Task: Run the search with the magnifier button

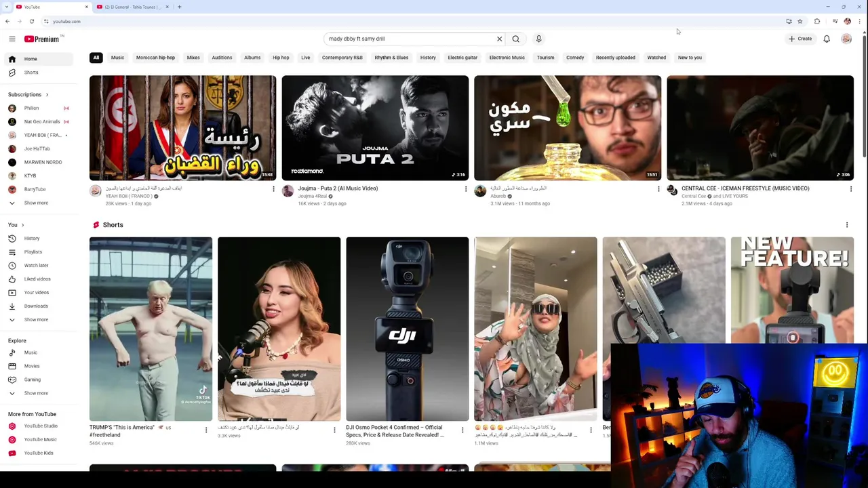Action: 516,39
